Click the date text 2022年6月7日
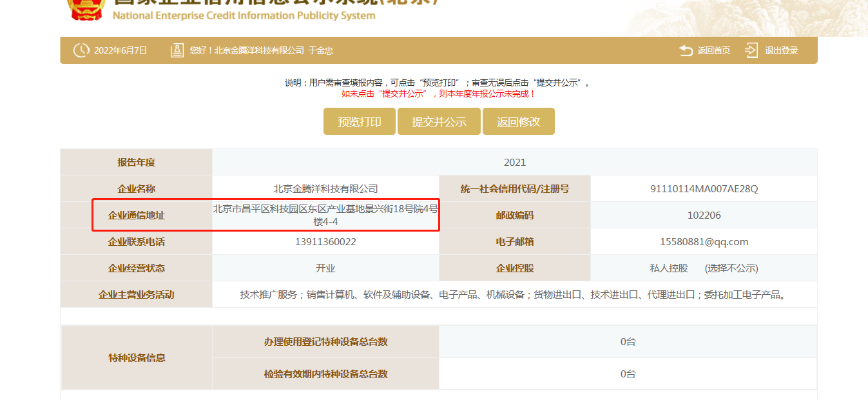Viewport: 868px width, 400px height. point(121,50)
